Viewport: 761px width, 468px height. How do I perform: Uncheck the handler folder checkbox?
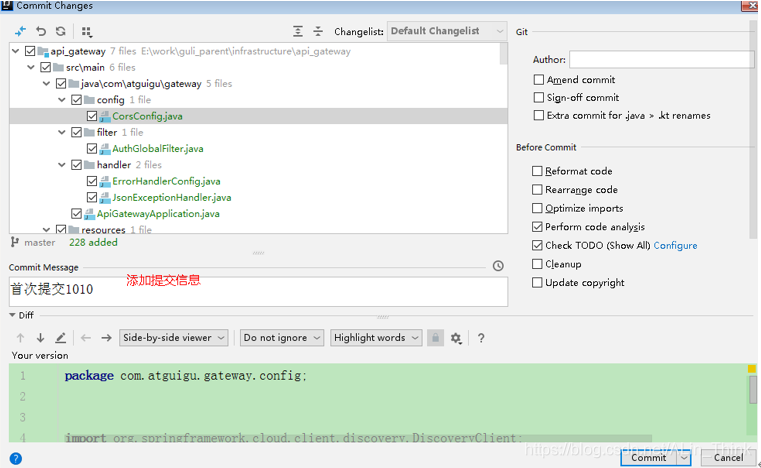point(76,165)
